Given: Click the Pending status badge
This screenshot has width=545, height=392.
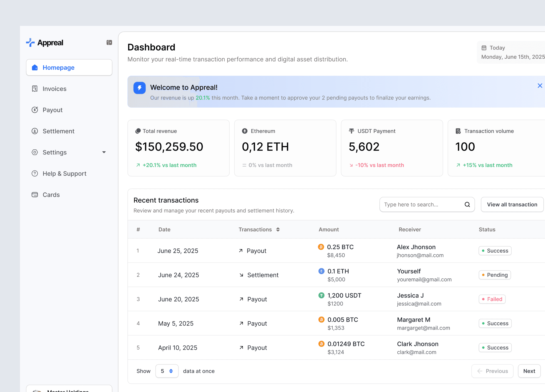Looking at the screenshot, I should (x=495, y=275).
